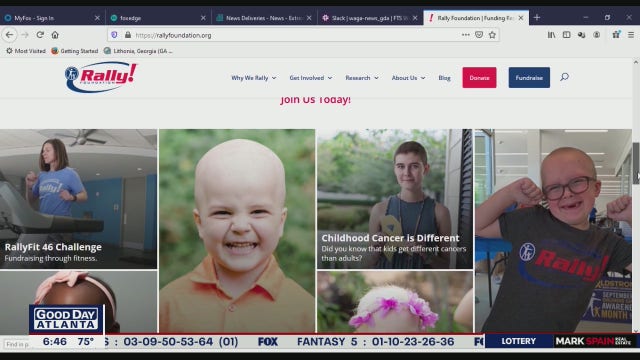Open the Firefox hamburger menu

(x=631, y=35)
